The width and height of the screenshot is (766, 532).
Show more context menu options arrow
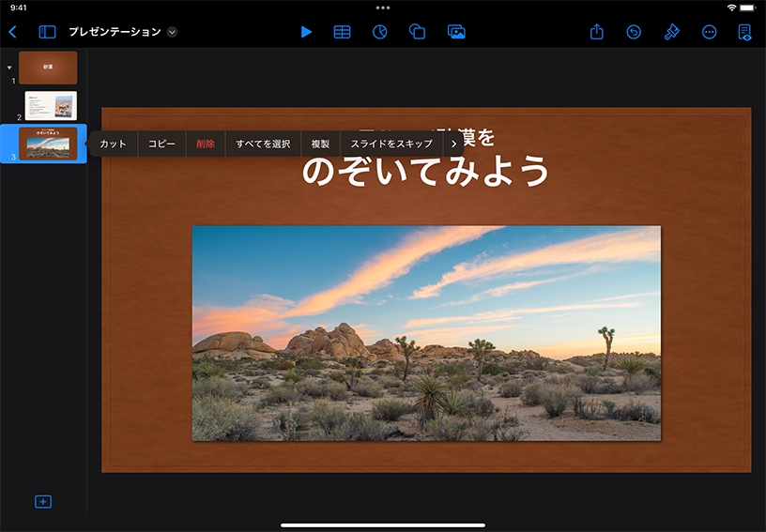(x=454, y=144)
